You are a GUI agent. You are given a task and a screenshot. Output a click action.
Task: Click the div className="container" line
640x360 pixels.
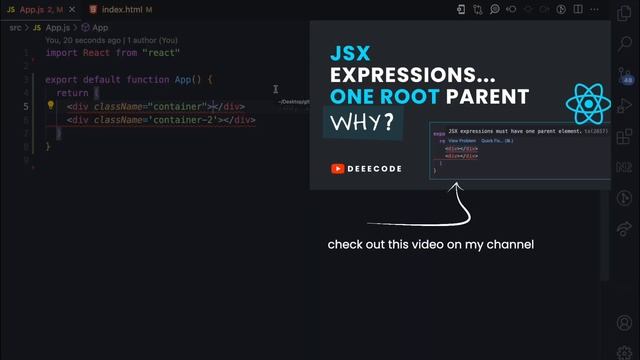pyautogui.click(x=156, y=107)
